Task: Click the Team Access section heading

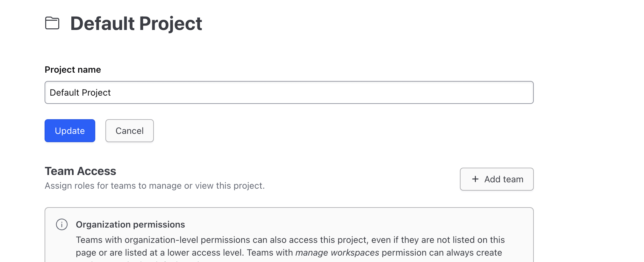Action: point(80,171)
